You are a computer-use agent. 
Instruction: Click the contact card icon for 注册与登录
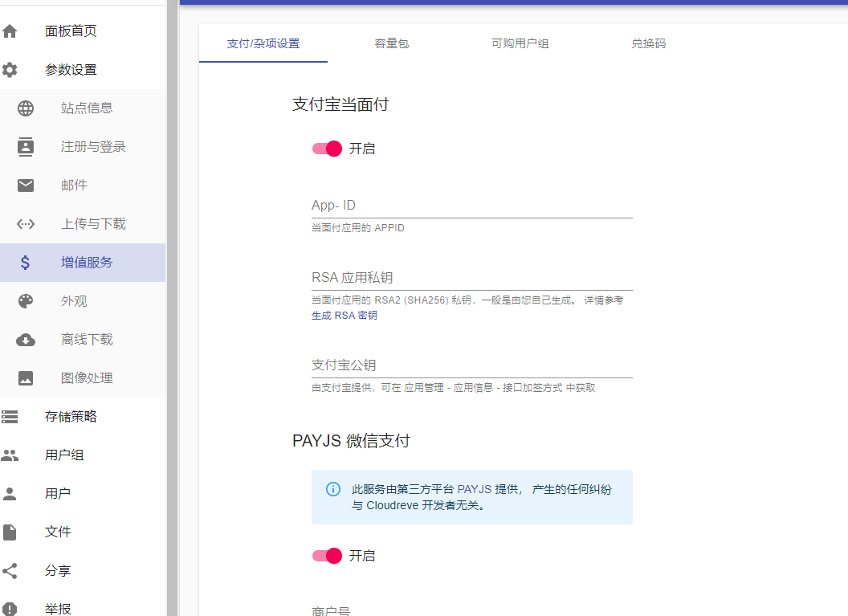(x=26, y=146)
